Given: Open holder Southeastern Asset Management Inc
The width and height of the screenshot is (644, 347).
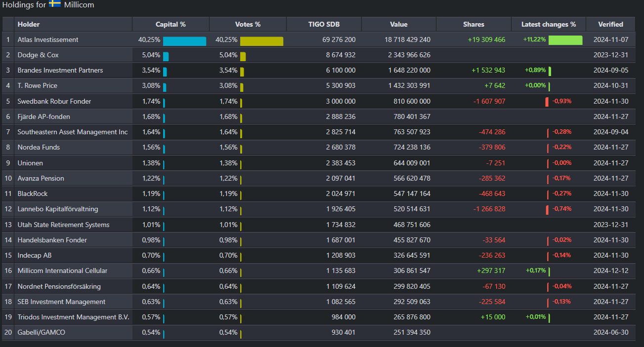Looking at the screenshot, I should (x=73, y=132).
